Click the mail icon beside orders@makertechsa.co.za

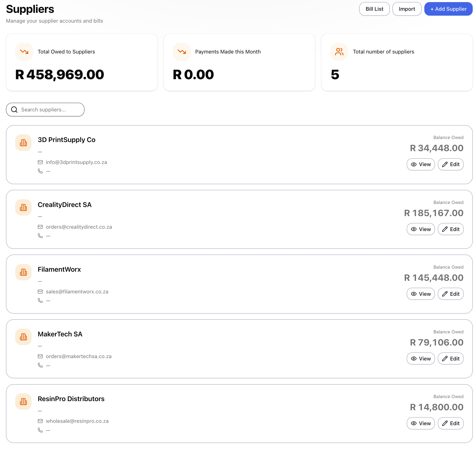[40, 356]
